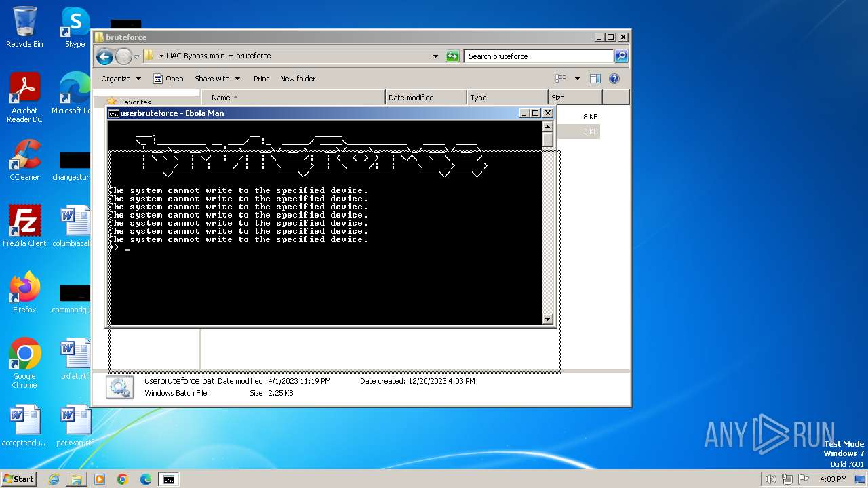The height and width of the screenshot is (488, 868).
Task: Open Recycle Bin desktop icon
Action: pyautogui.click(x=24, y=27)
